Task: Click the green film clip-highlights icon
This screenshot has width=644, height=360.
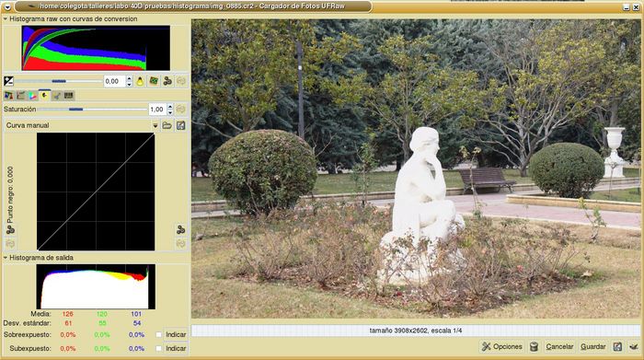Action: coord(154,81)
